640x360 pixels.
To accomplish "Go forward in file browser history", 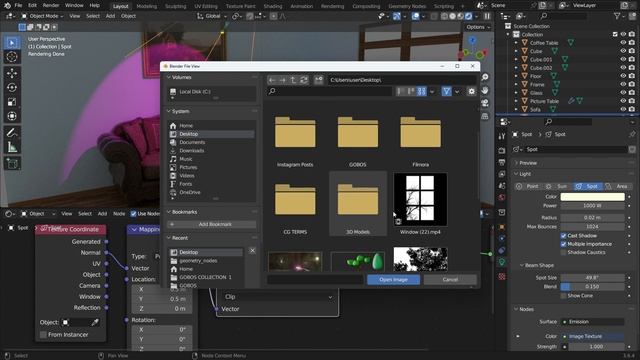I will click(x=282, y=80).
